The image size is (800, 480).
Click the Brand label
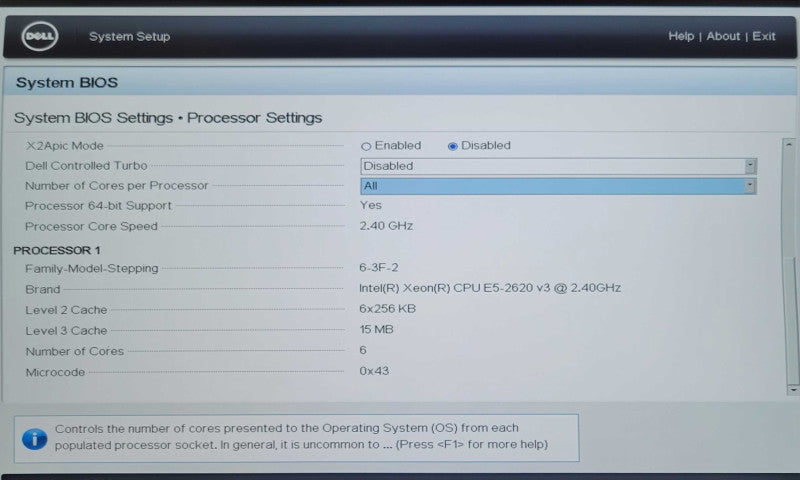(x=43, y=289)
